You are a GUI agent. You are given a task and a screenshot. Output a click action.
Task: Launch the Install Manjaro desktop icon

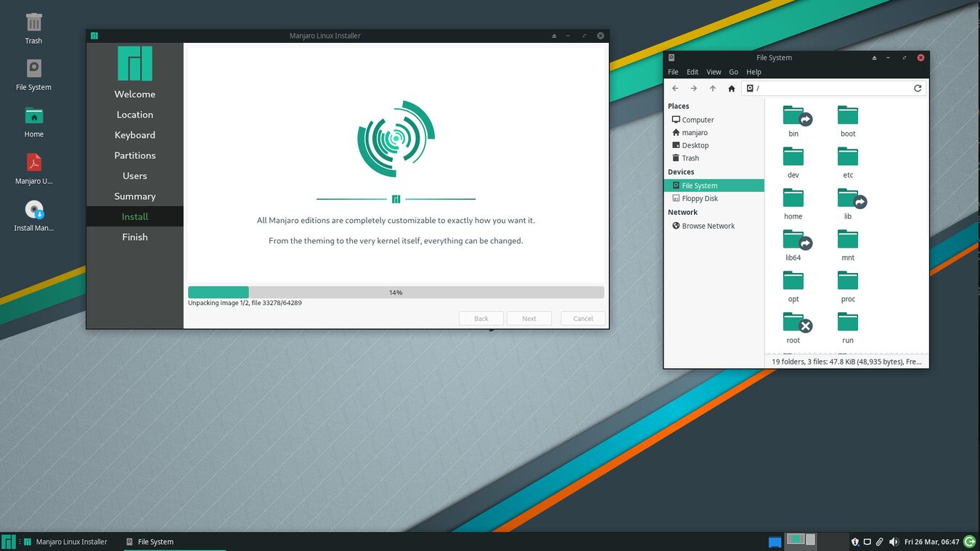(33, 215)
